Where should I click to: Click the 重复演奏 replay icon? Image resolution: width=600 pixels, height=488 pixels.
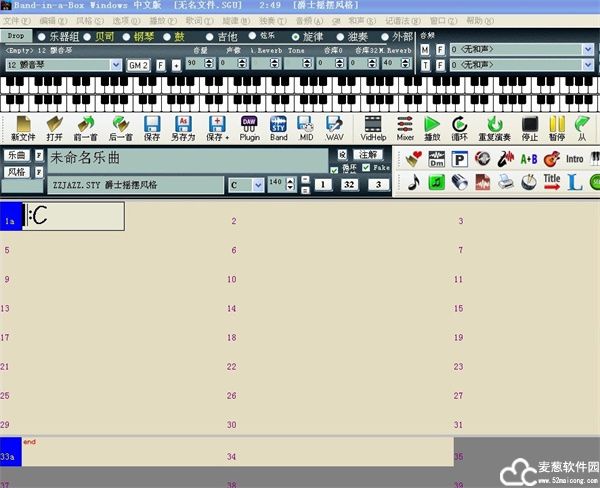coord(494,129)
